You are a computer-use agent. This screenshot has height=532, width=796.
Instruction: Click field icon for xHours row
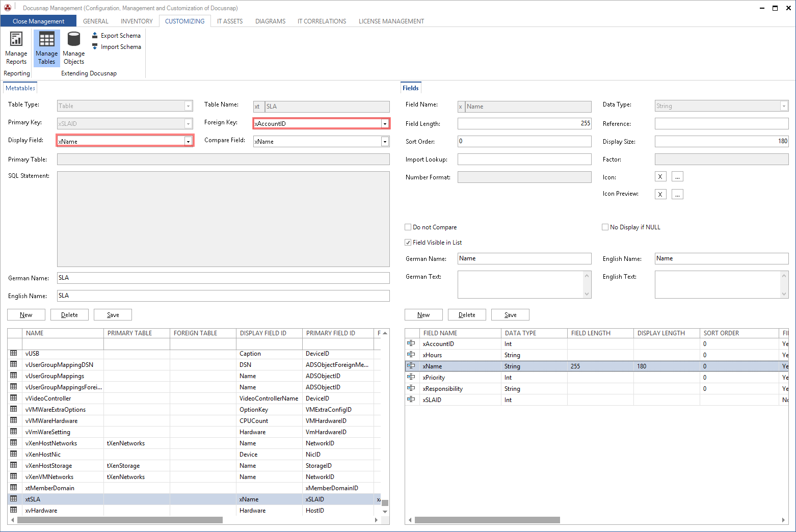coord(411,355)
